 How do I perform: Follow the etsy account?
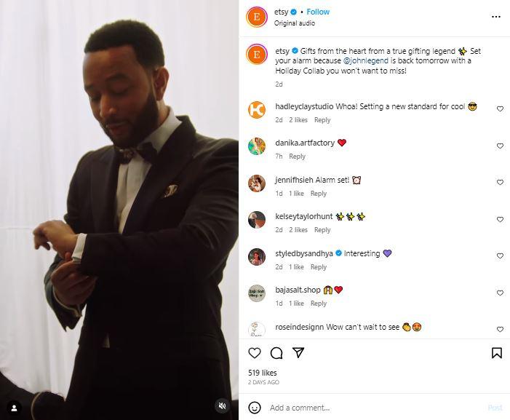click(318, 12)
